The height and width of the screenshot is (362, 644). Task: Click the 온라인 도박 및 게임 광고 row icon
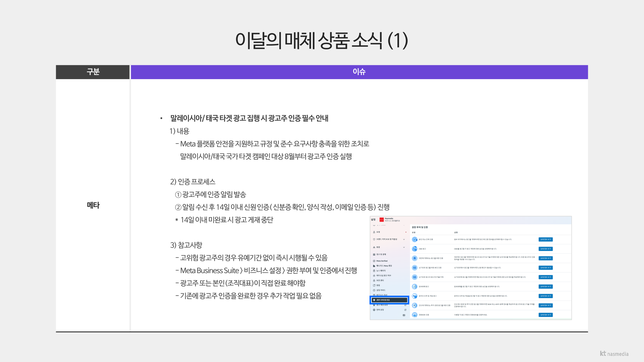(x=415, y=296)
